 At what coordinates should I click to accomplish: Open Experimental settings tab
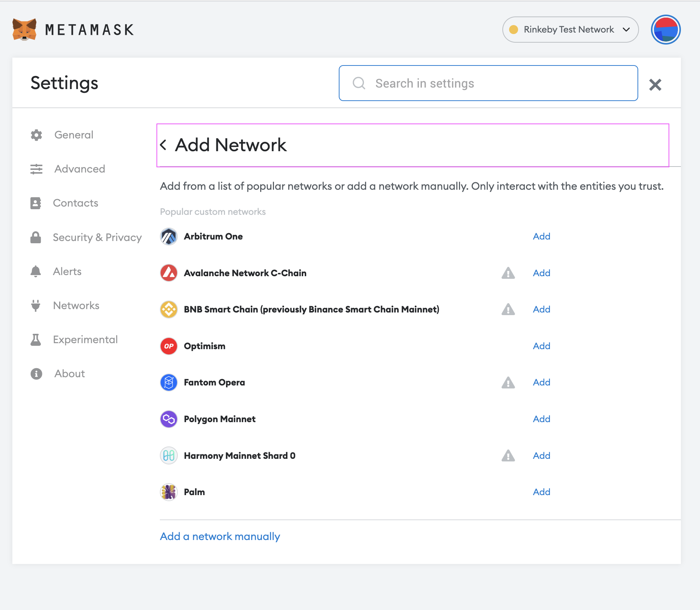point(85,339)
